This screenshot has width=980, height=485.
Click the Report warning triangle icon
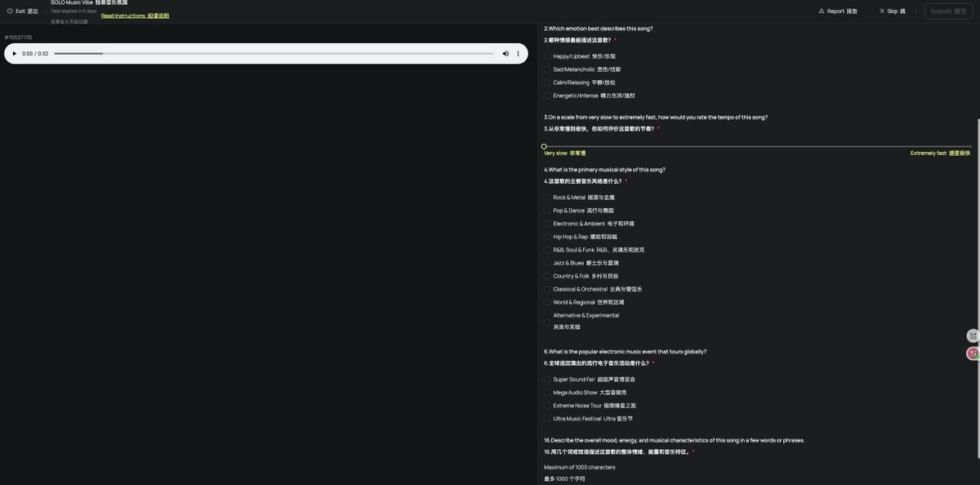point(822,11)
